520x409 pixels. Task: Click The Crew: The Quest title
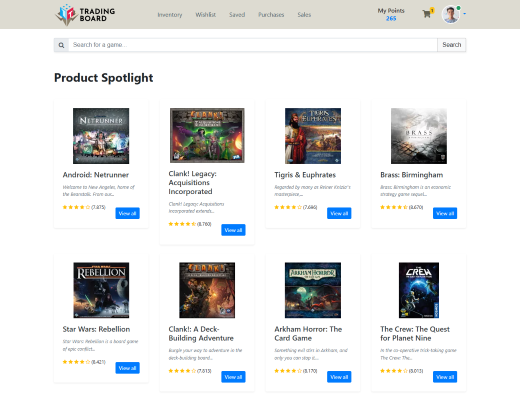(415, 334)
